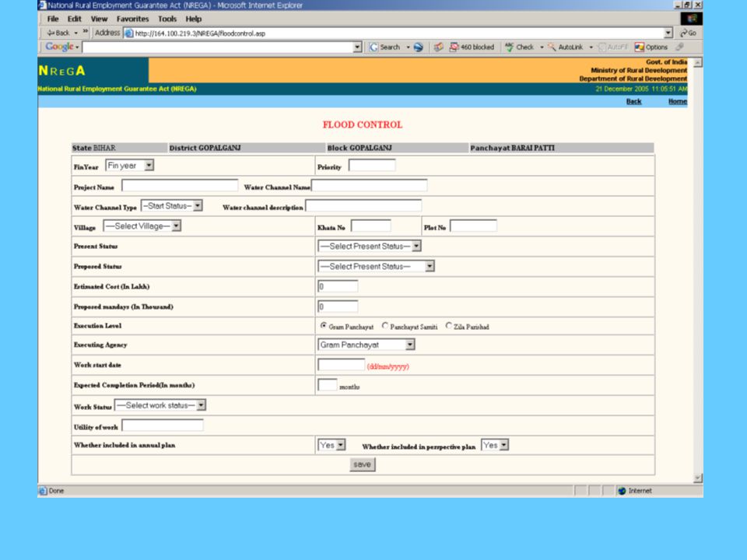Screen dimensions: 747x560
Task: Open the Water Channel Type dropdown
Action: (171, 205)
